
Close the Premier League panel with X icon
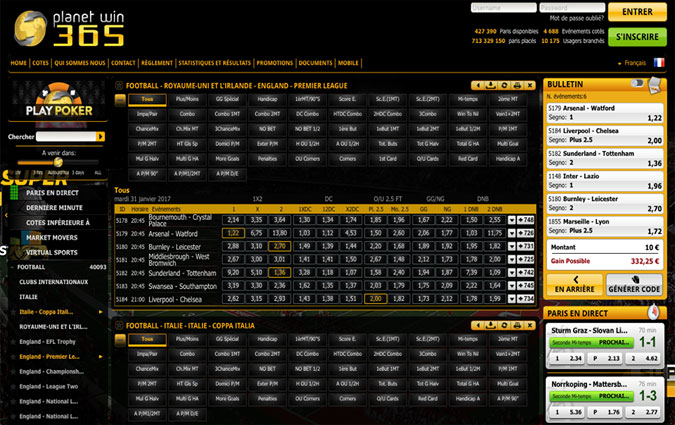[x=530, y=85]
